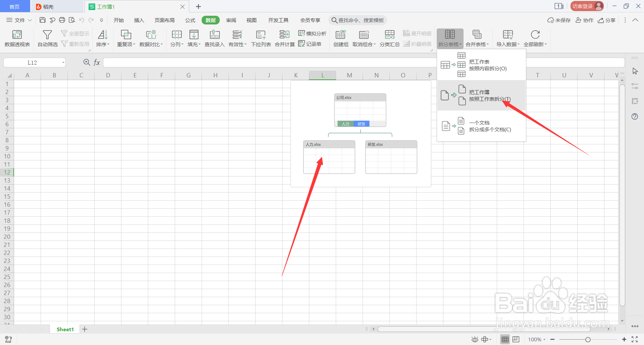Image resolution: width=644 pixels, height=345 pixels.
Task: Toggle fullscreen mode icon at bottom right
Action: pos(635,339)
